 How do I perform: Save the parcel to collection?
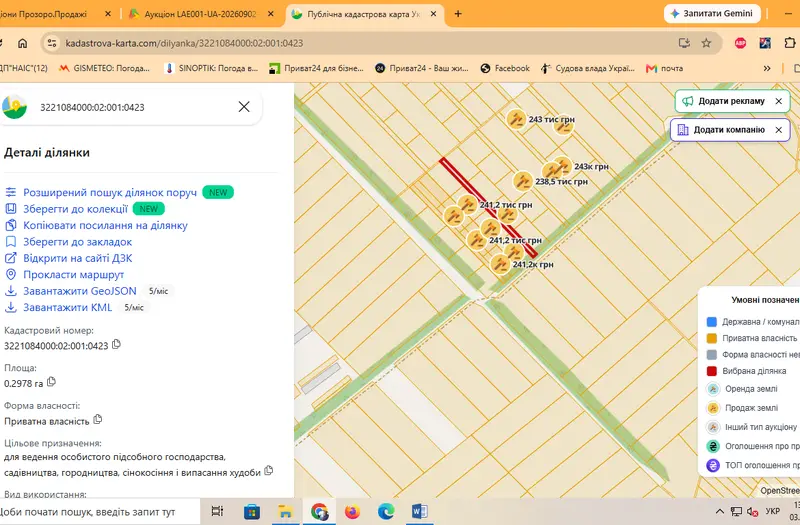click(x=75, y=209)
